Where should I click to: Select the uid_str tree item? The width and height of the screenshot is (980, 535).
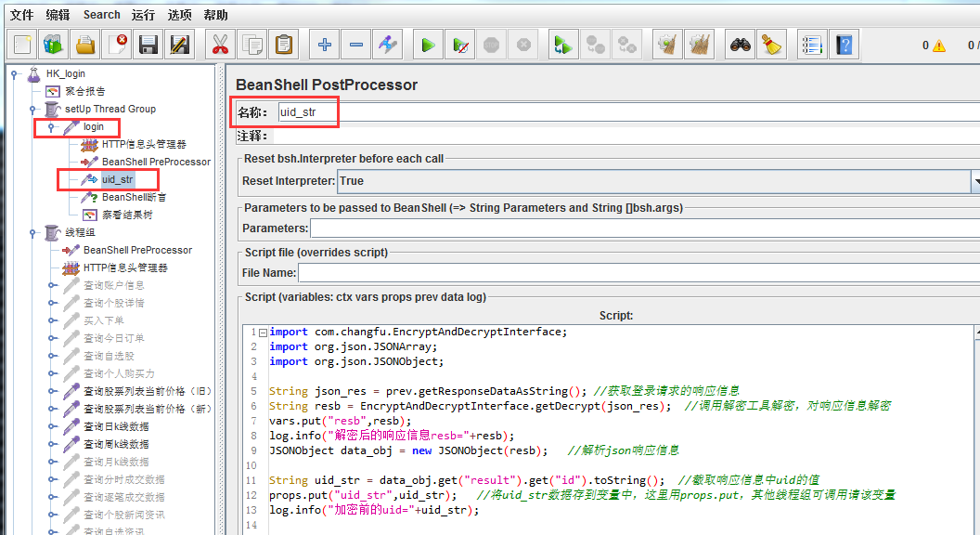tap(118, 179)
